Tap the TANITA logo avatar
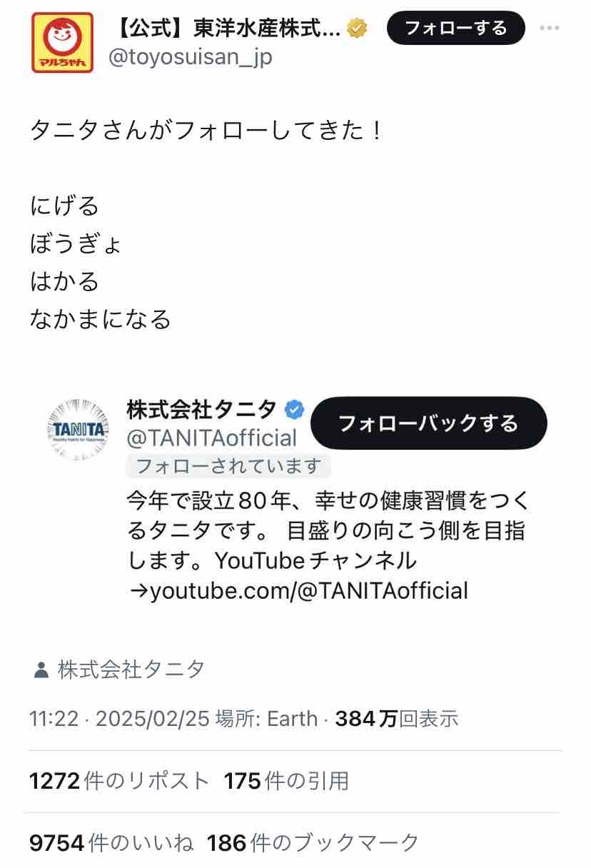This screenshot has height=868, width=591. [x=79, y=429]
